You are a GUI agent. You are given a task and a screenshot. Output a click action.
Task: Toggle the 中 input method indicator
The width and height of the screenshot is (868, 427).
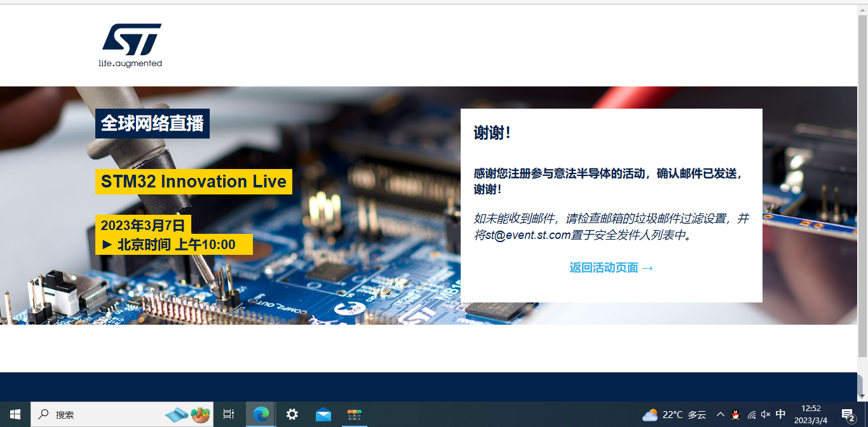tap(781, 414)
